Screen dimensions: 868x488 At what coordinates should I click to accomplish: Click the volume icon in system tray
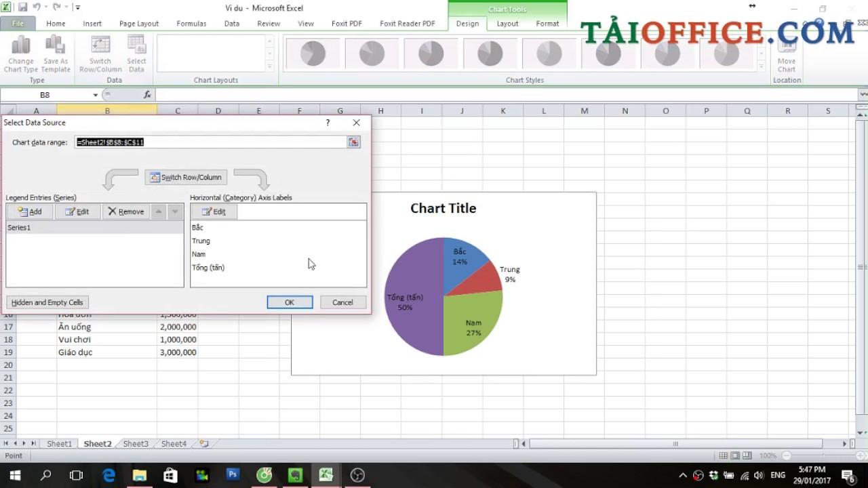point(759,475)
